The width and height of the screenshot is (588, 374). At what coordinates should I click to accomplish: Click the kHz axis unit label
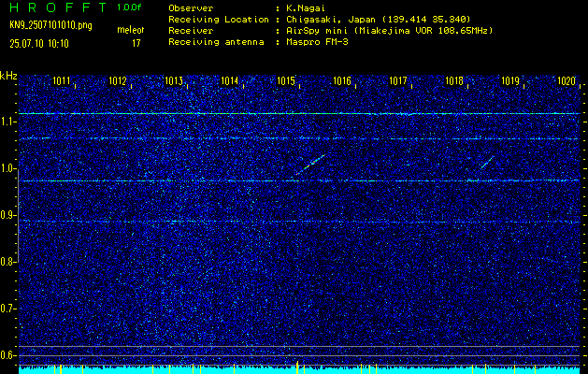pos(8,76)
